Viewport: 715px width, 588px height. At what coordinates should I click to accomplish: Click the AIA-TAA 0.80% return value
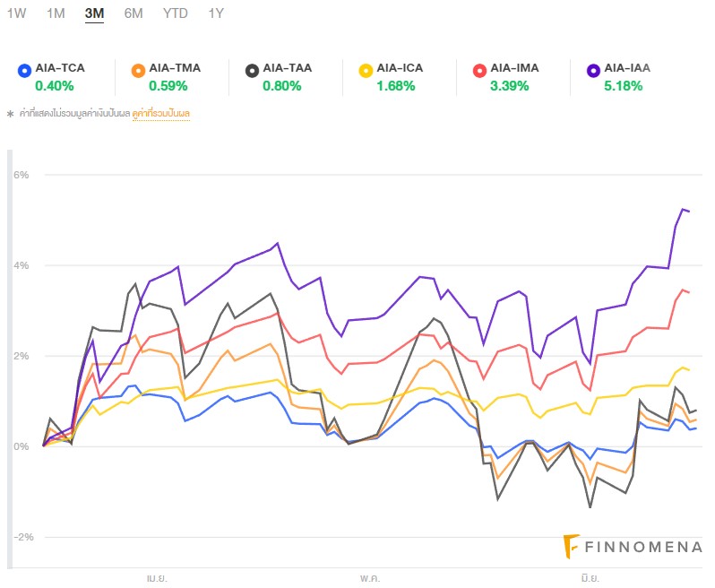pyautogui.click(x=280, y=86)
